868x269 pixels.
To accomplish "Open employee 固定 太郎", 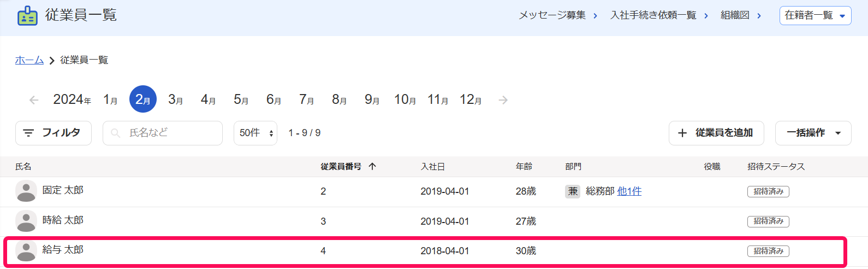I will click(63, 190).
